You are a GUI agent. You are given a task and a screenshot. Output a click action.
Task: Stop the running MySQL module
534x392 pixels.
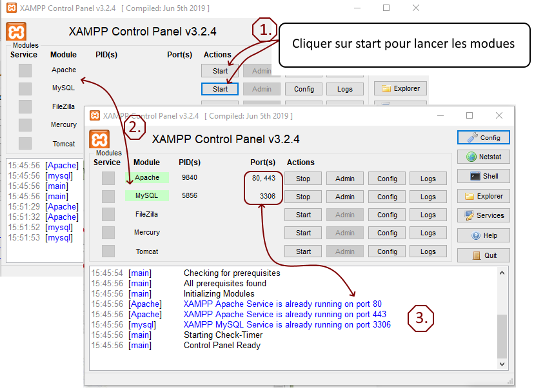coord(302,196)
